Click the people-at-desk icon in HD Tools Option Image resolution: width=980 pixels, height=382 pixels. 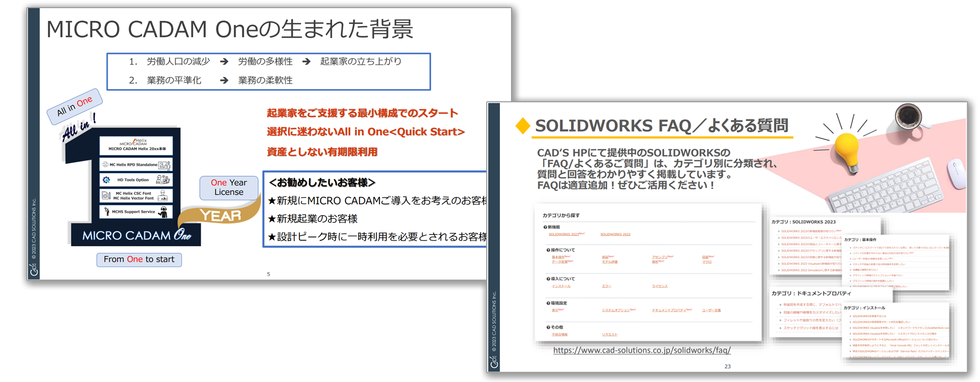tap(163, 180)
